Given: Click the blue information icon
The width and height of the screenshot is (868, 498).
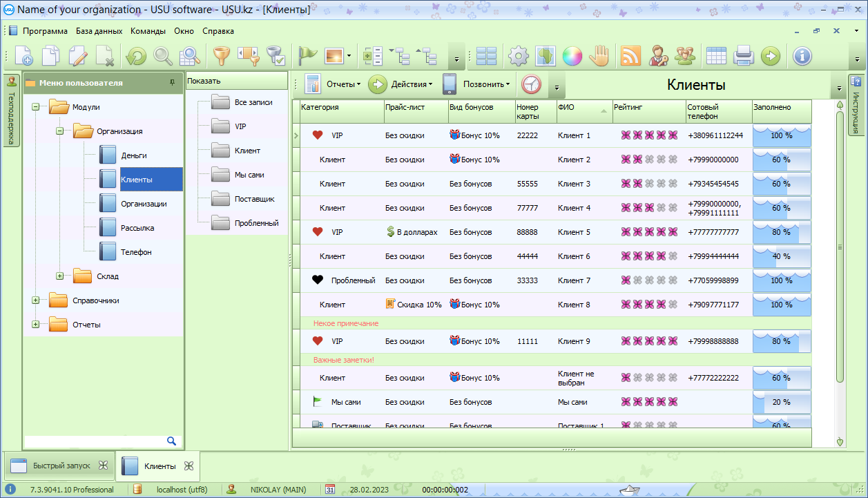Looking at the screenshot, I should tap(802, 56).
